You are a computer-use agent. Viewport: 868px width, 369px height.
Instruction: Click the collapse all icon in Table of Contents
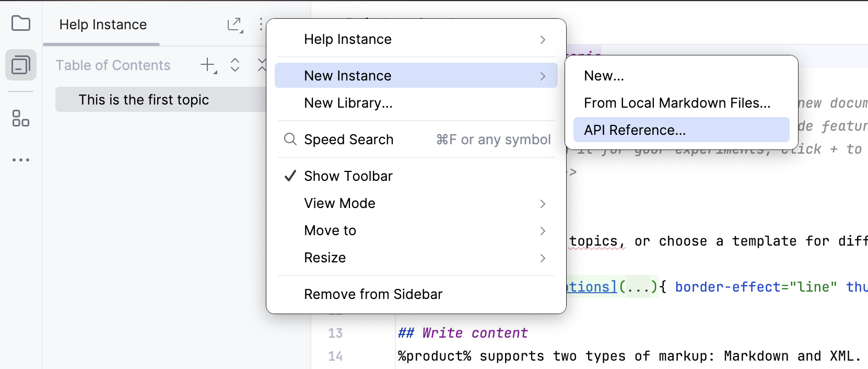coord(262,65)
